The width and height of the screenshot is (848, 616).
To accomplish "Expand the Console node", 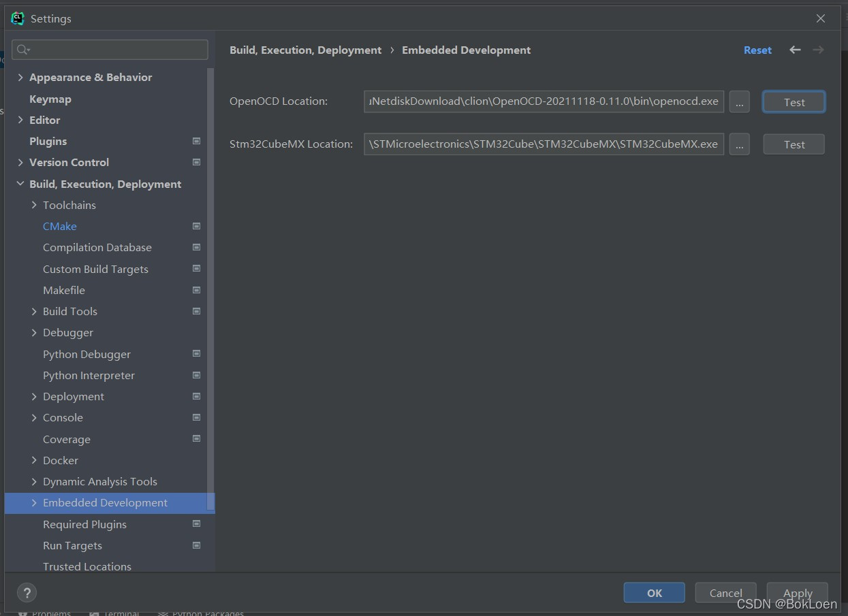I will click(34, 417).
